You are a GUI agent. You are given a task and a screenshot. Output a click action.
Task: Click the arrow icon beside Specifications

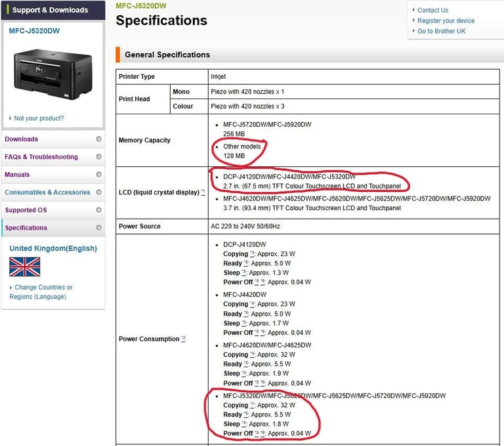pyautogui.click(x=98, y=227)
